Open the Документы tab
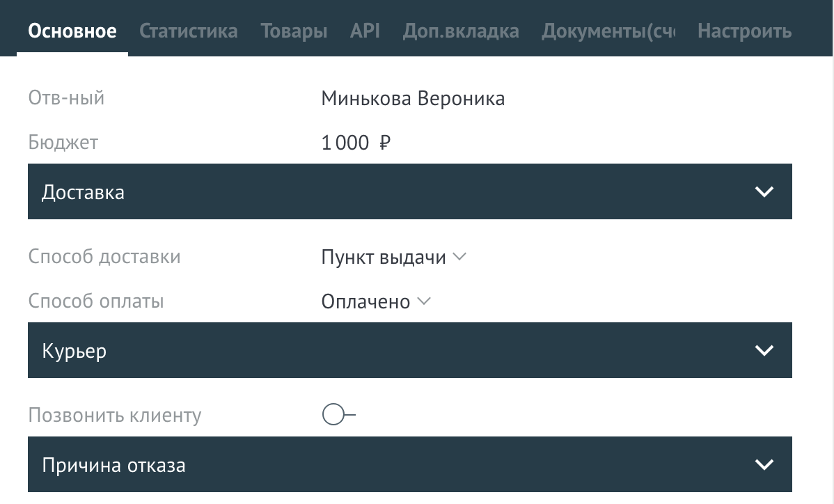This screenshot has height=504, width=834. click(607, 31)
